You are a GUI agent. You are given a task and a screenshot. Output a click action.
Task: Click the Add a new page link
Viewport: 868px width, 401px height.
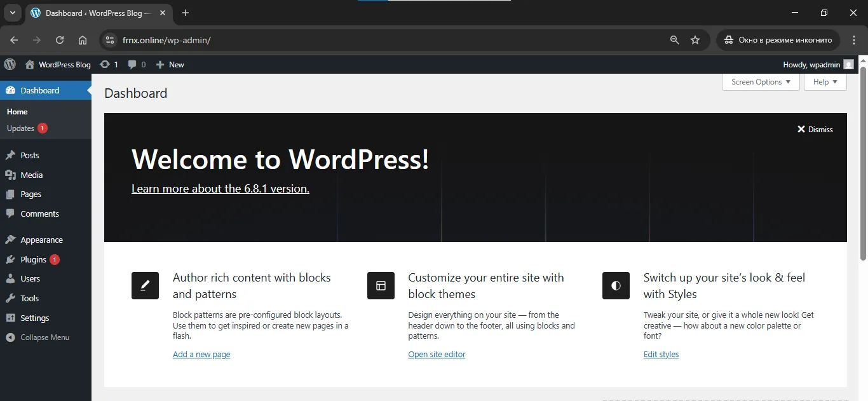[x=201, y=355]
